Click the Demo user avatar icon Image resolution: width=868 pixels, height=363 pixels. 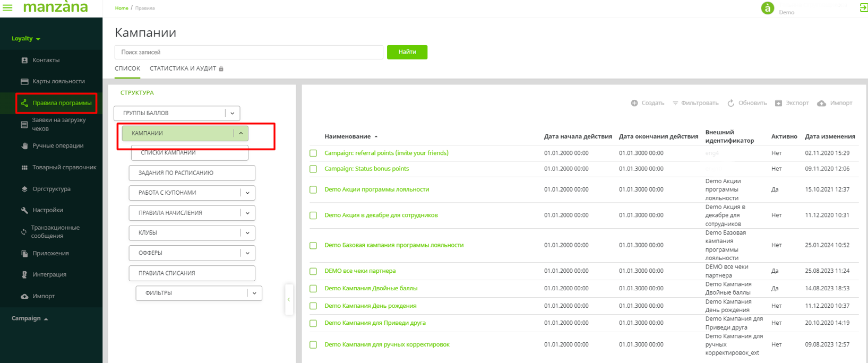click(x=767, y=8)
